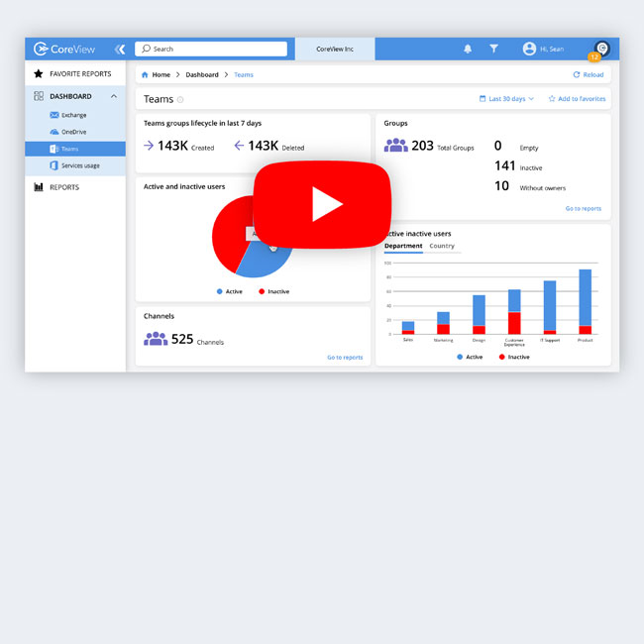Click in the Search field
This screenshot has width=644, height=644.
[211, 49]
